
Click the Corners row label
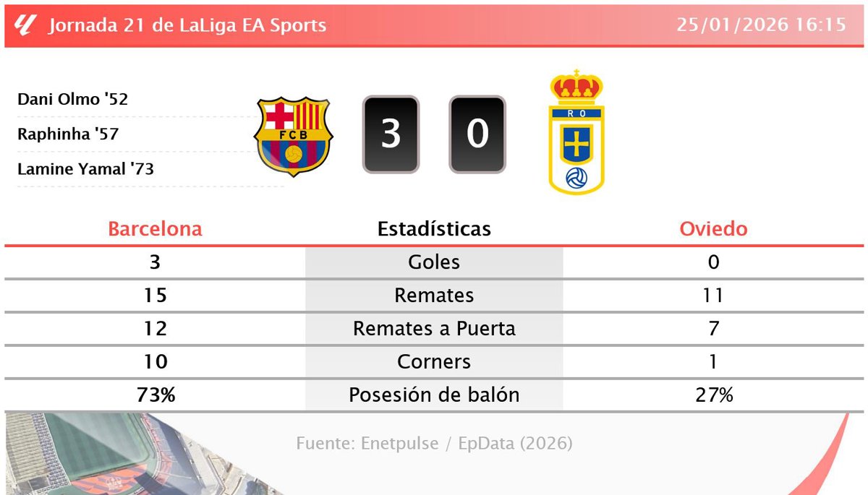tap(434, 361)
